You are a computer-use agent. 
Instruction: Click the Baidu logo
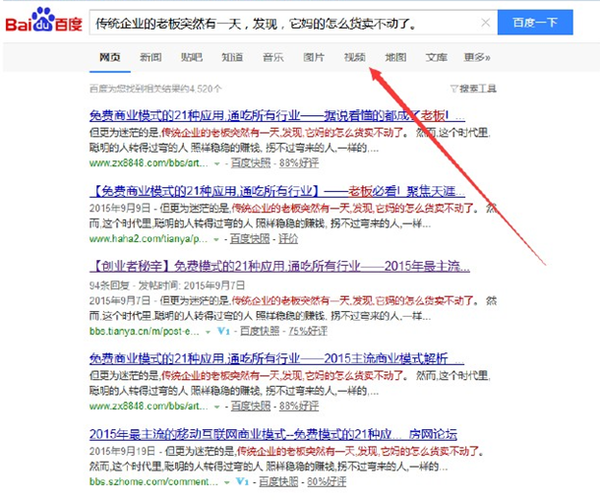(44, 20)
